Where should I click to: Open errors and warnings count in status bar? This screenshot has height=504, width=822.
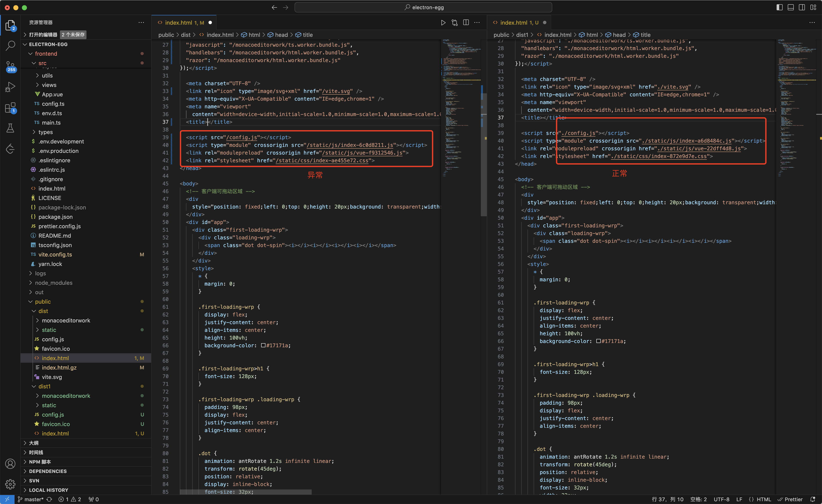[70, 499]
